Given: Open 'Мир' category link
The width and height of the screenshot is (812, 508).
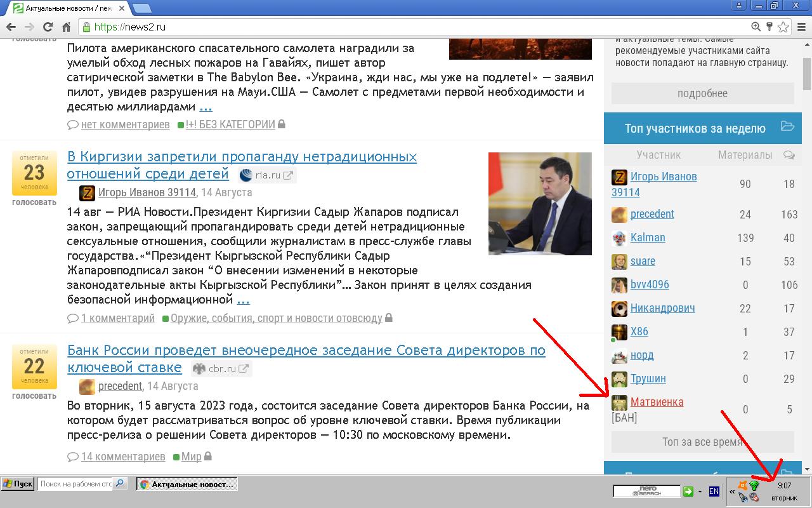Looking at the screenshot, I should click(191, 457).
